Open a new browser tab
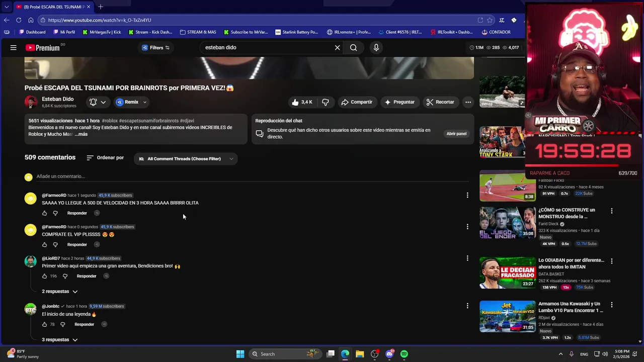The image size is (644, 362). [x=101, y=7]
